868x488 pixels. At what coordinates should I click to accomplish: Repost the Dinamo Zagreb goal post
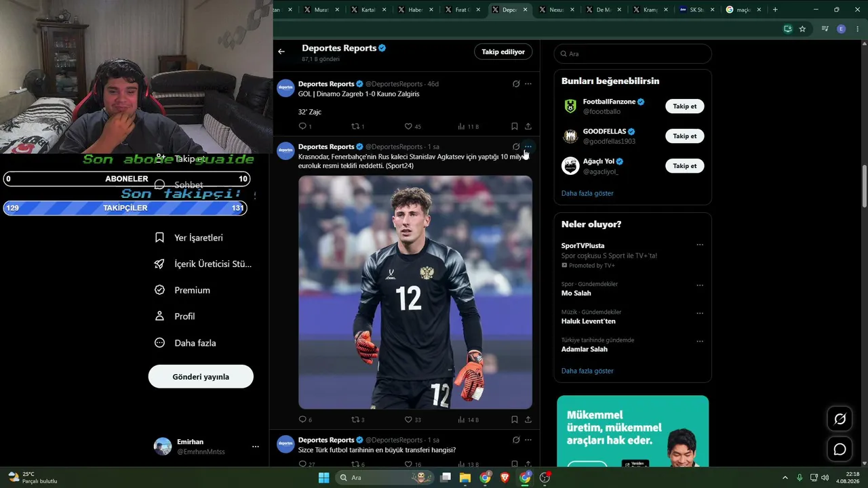(355, 126)
